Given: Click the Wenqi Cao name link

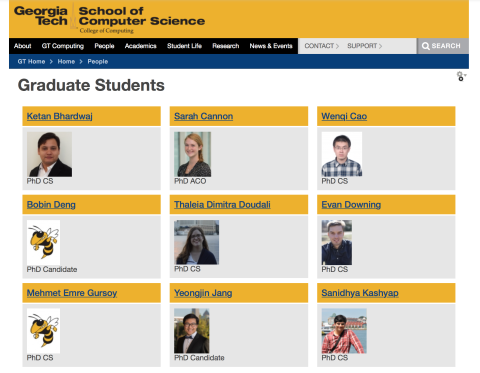Looking at the screenshot, I should coord(344,116).
